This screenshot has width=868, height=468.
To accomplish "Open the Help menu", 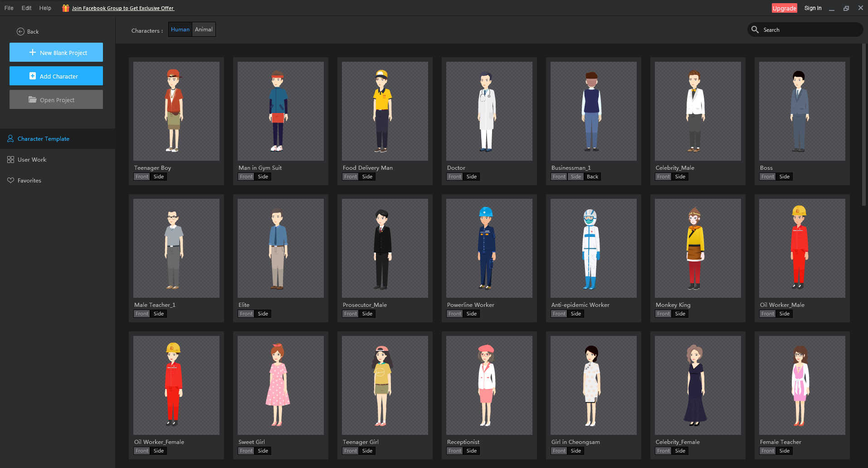I will coord(45,8).
